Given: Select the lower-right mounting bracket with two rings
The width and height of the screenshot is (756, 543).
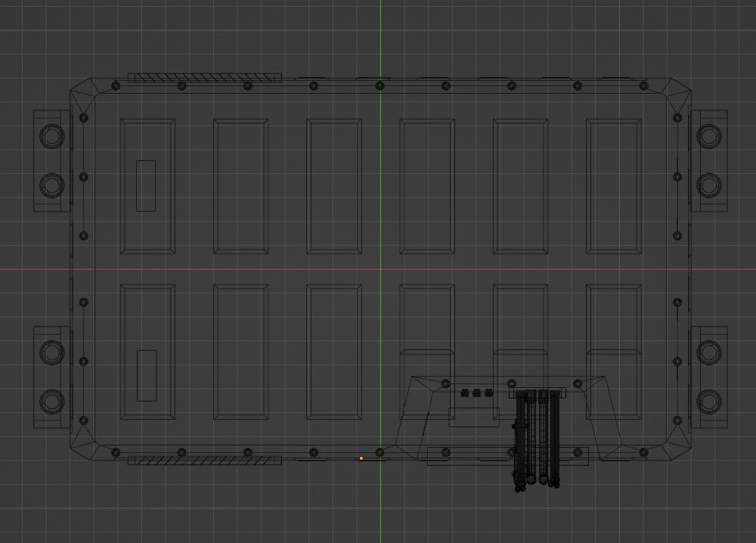Looking at the screenshot, I should [x=709, y=377].
